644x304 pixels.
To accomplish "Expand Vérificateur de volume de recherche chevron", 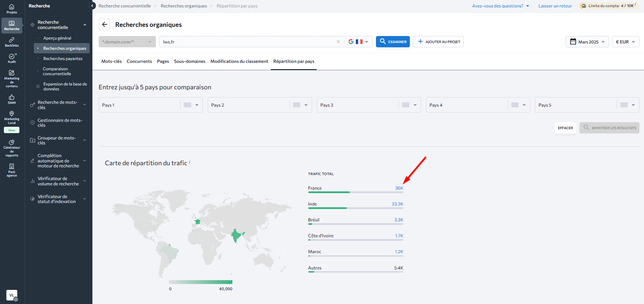I will pos(85,181).
